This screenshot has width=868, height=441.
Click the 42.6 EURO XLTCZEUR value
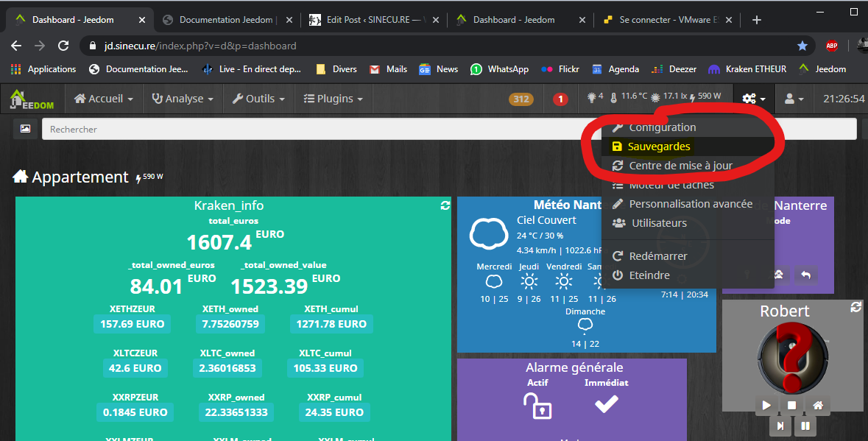[135, 368]
